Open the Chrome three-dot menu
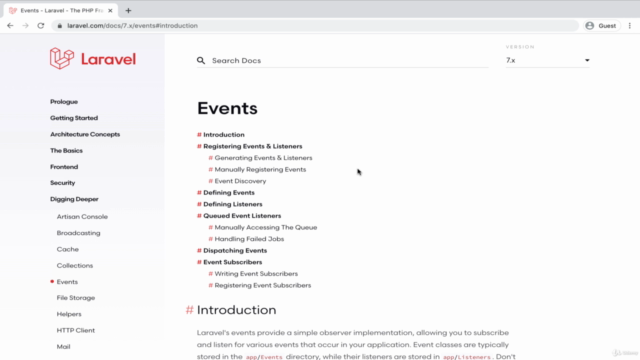The height and width of the screenshot is (360, 640). 630,26
